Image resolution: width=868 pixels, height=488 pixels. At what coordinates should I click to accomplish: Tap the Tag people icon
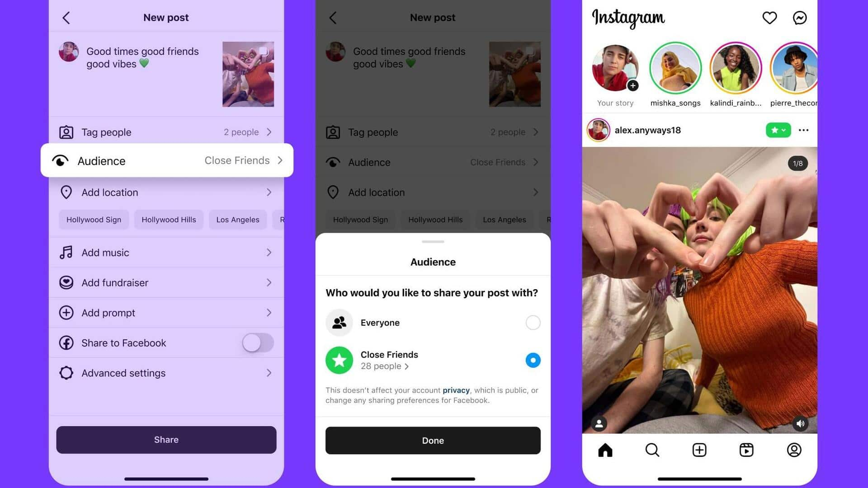coord(66,131)
